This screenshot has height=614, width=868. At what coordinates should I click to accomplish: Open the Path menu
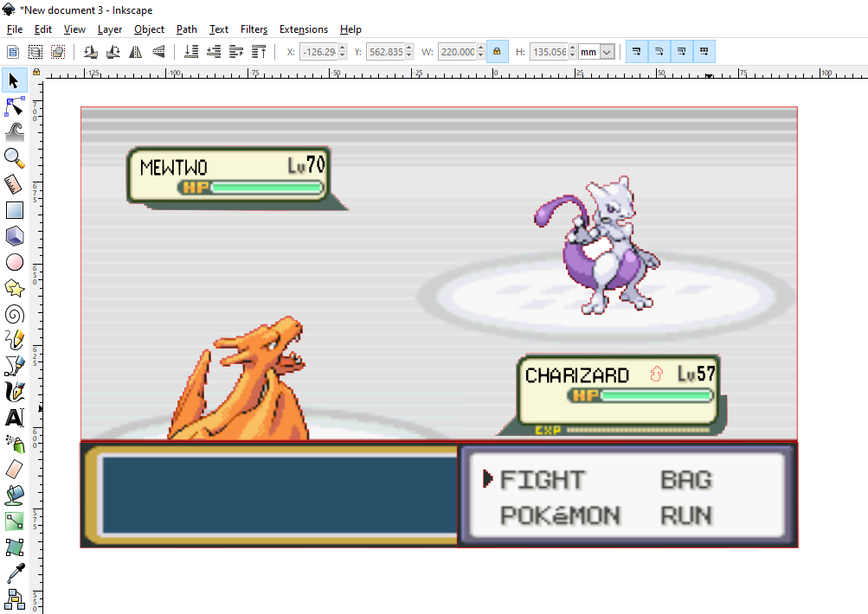[x=186, y=29]
